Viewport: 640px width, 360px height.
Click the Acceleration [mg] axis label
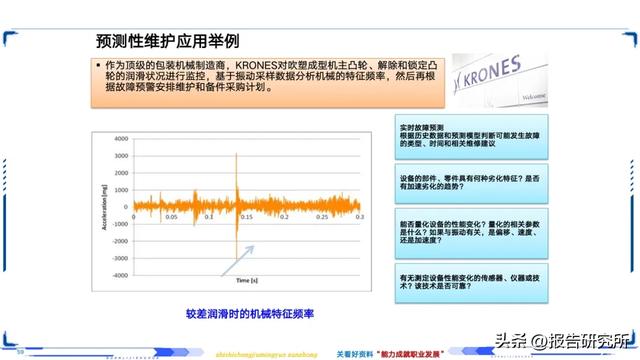click(104, 207)
